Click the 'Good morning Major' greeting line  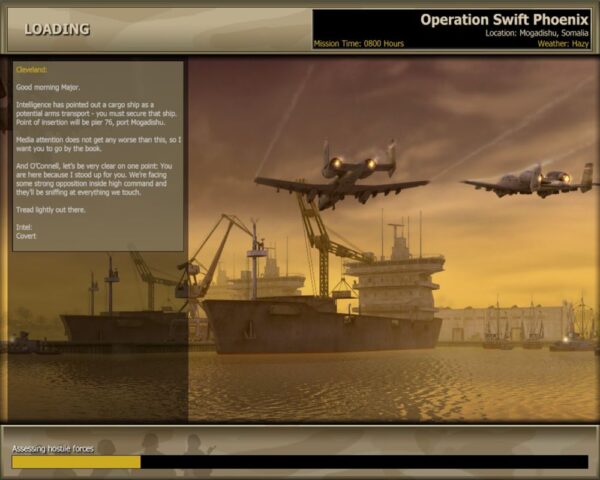pos(49,87)
